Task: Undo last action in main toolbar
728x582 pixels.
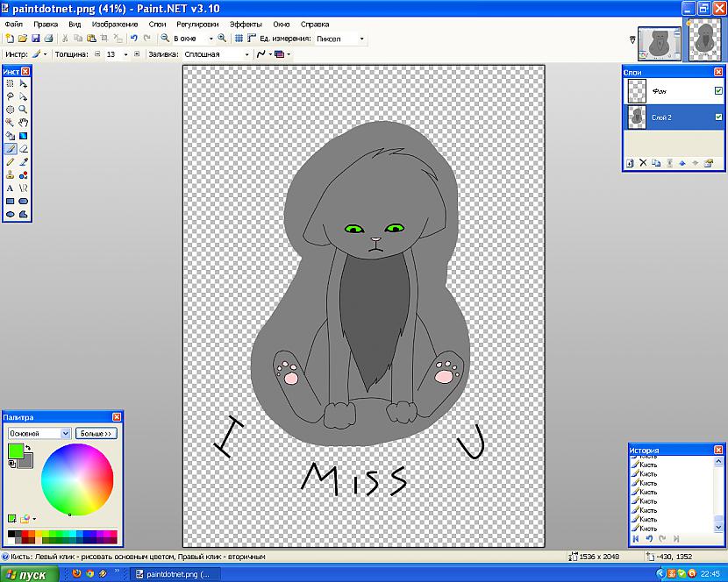Action: [x=134, y=39]
